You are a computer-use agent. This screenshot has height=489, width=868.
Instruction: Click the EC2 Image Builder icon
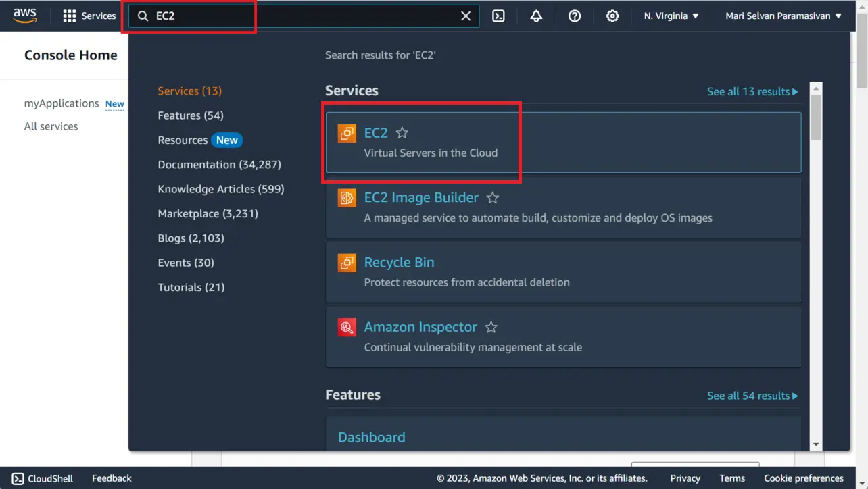(x=347, y=198)
